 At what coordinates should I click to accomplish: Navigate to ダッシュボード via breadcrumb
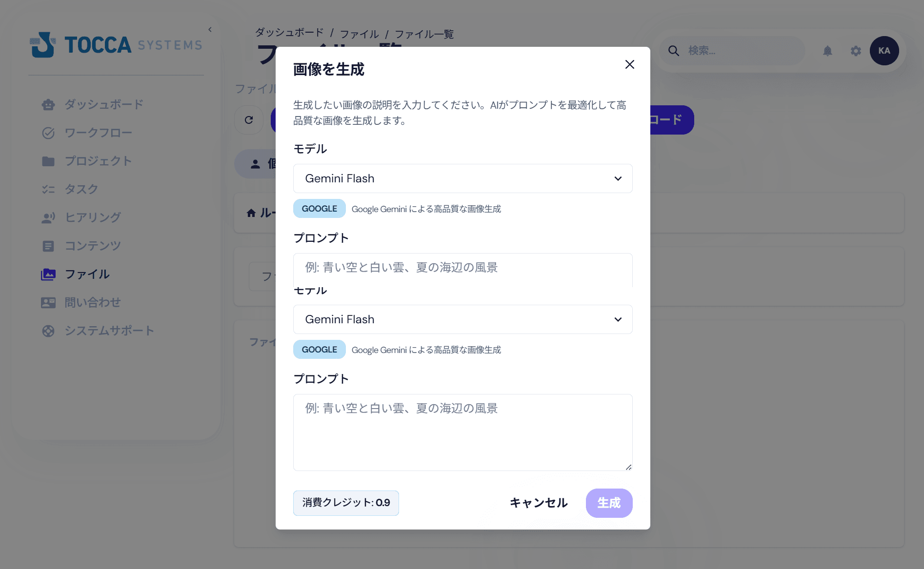pyautogui.click(x=289, y=34)
